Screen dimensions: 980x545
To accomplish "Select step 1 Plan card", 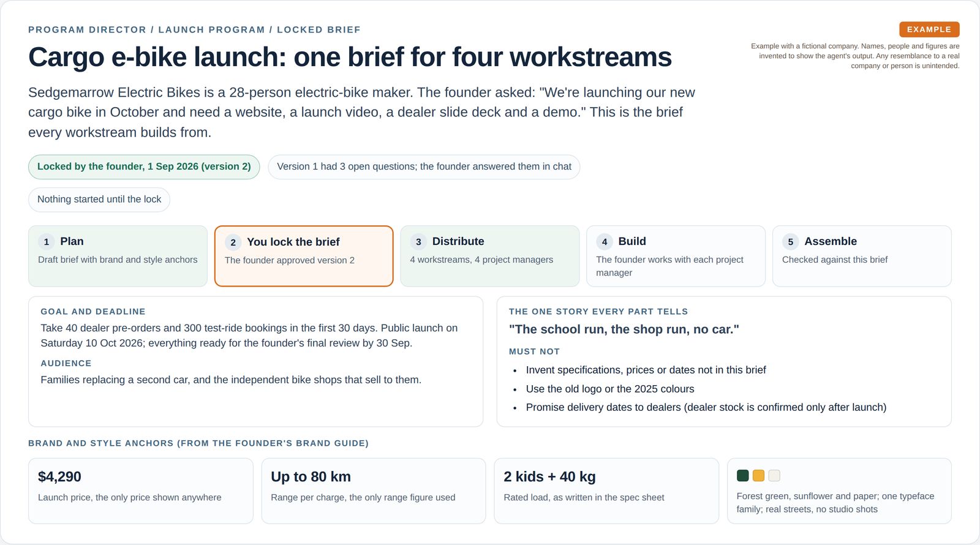I will (x=118, y=256).
